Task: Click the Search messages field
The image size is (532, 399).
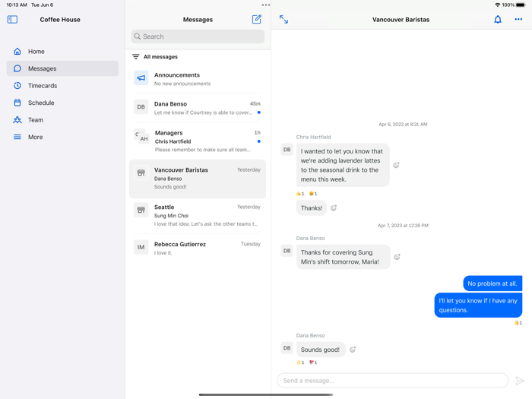Action: pos(198,36)
